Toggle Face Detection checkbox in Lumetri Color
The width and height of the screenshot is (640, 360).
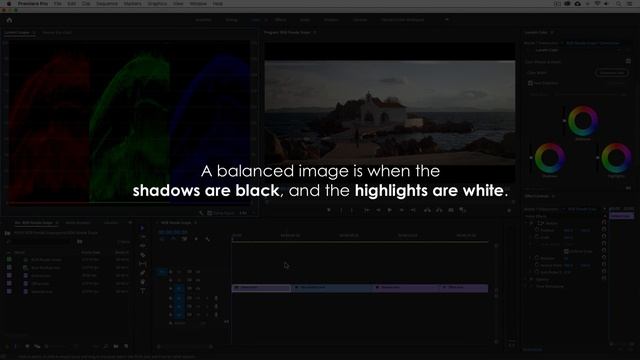pyautogui.click(x=530, y=83)
